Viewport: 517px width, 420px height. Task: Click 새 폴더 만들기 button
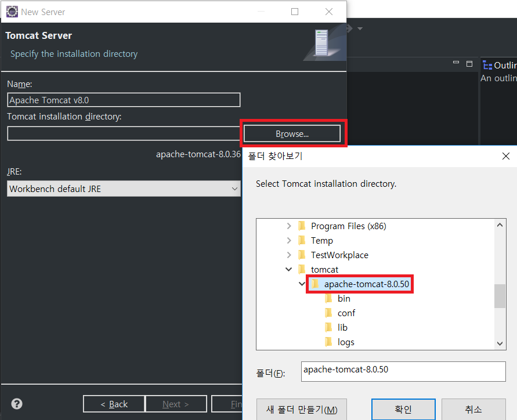302,409
